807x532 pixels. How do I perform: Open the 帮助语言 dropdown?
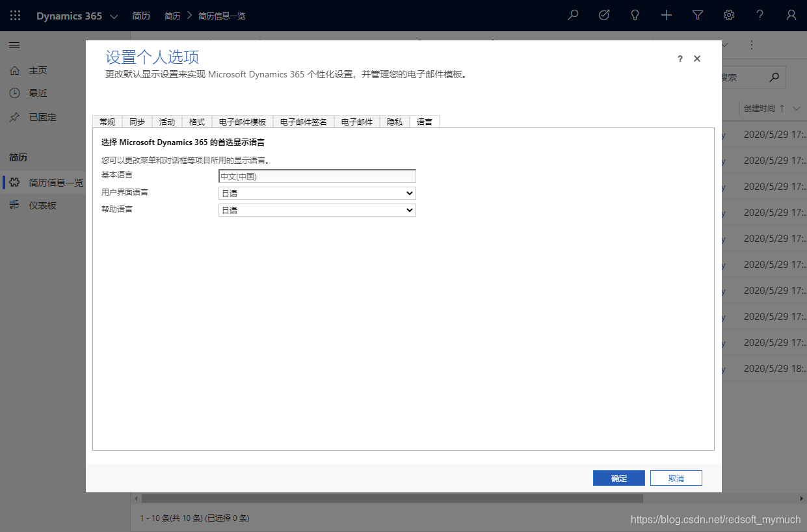(x=317, y=210)
